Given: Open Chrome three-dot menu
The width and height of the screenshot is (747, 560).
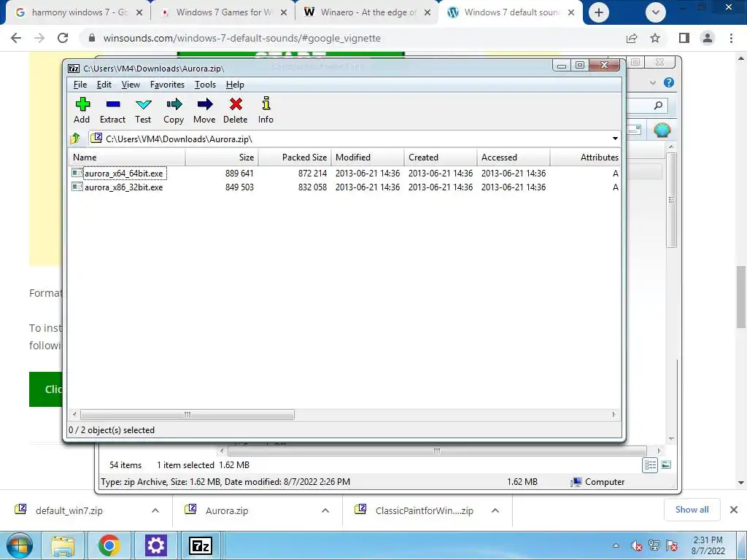Looking at the screenshot, I should point(731,38).
